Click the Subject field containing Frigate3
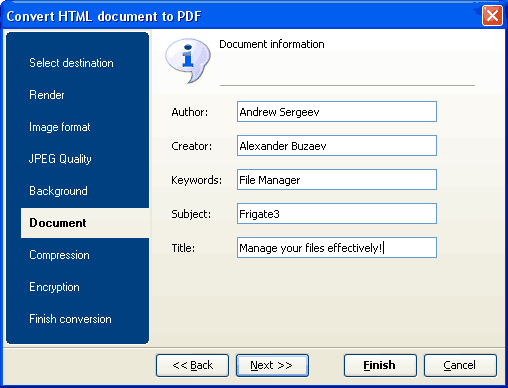Screen dimensions: 508x388 [x=337, y=214]
